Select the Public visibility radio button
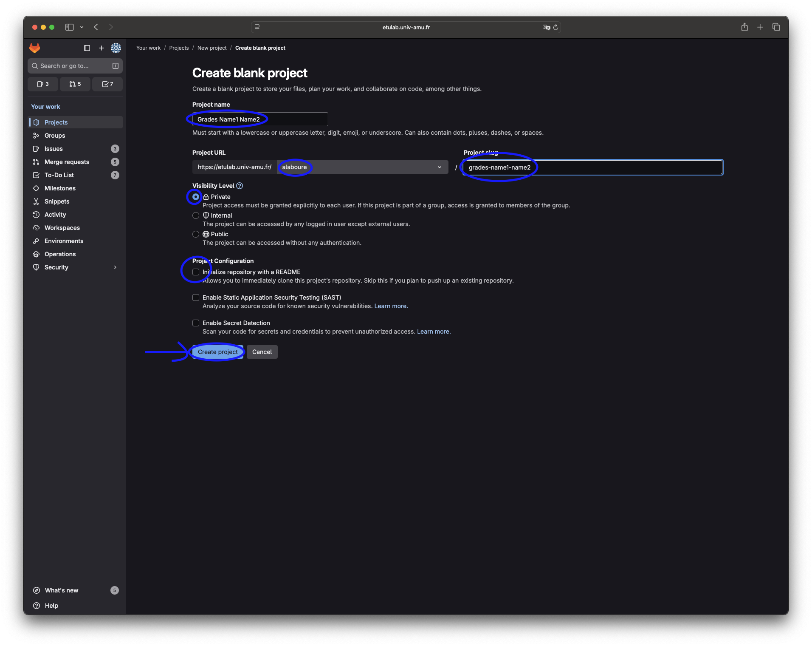 tap(196, 234)
